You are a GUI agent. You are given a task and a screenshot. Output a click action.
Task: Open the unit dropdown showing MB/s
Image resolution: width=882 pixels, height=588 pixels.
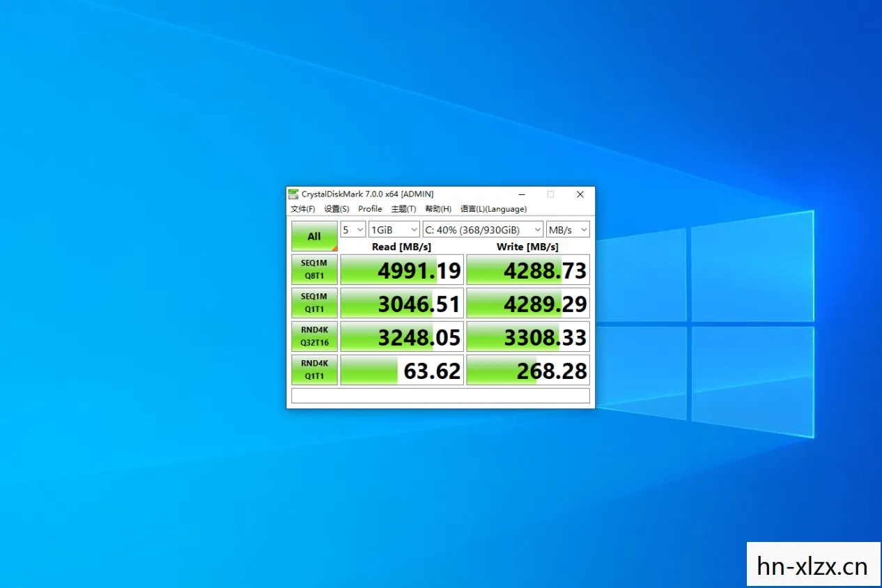coord(568,229)
